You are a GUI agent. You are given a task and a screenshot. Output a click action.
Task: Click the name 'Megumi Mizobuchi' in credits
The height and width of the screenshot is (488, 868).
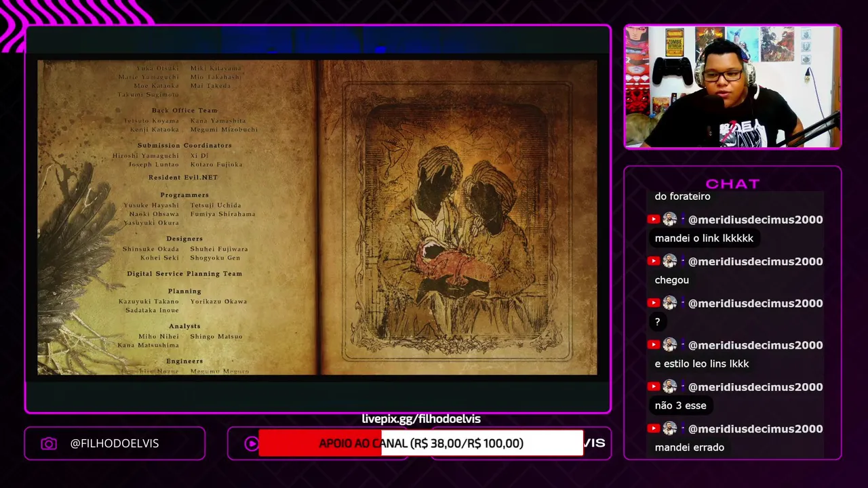224,129
